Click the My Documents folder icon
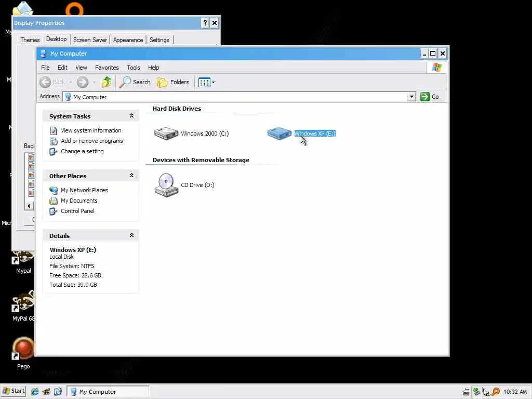532x399 pixels. pyautogui.click(x=54, y=201)
